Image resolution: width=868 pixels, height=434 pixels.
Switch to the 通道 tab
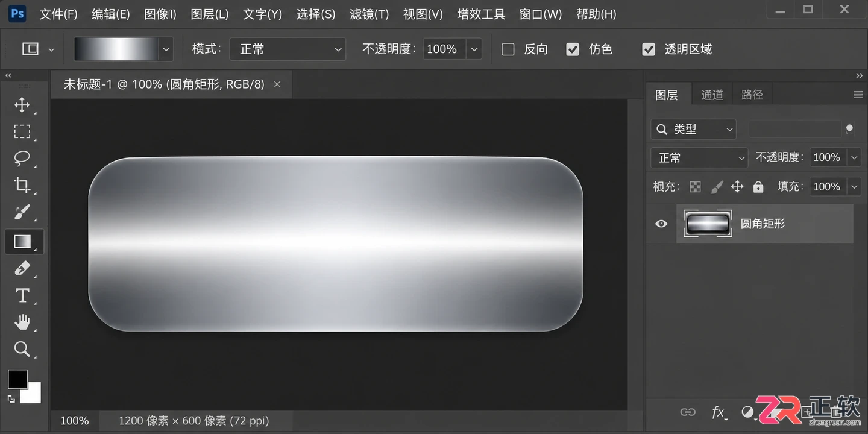(712, 95)
